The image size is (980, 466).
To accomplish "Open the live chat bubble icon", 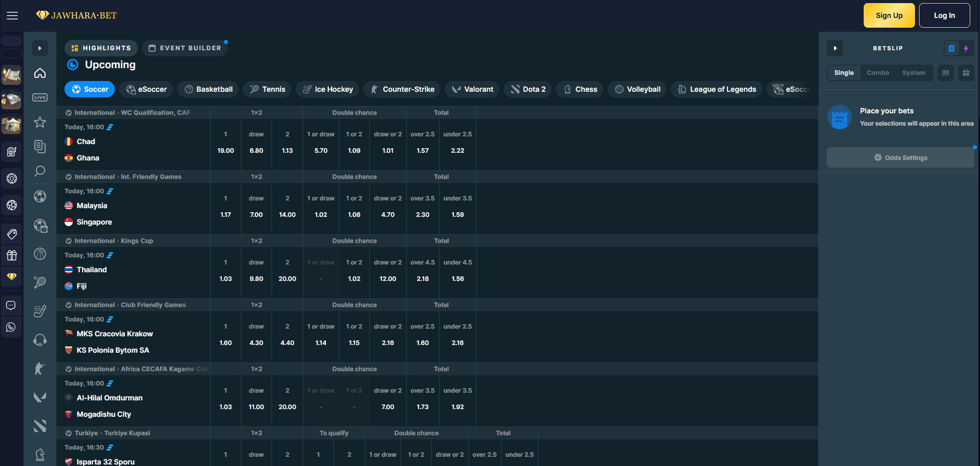I will pyautogui.click(x=11, y=306).
